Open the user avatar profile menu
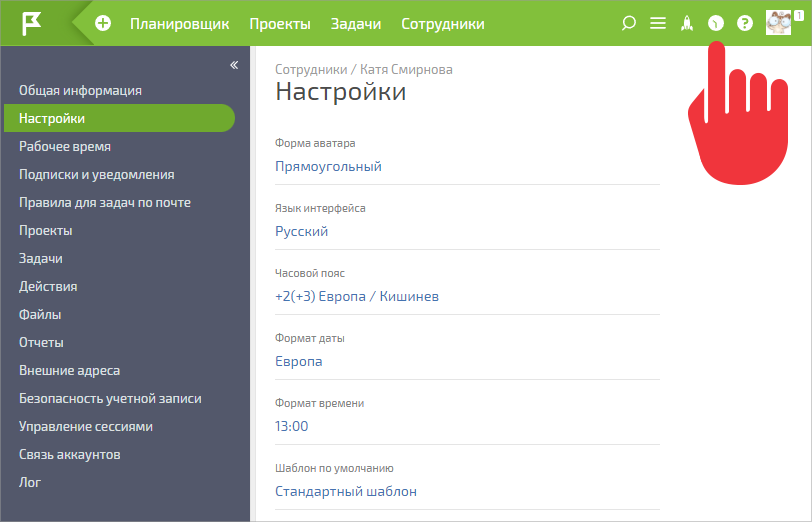 pos(778,23)
